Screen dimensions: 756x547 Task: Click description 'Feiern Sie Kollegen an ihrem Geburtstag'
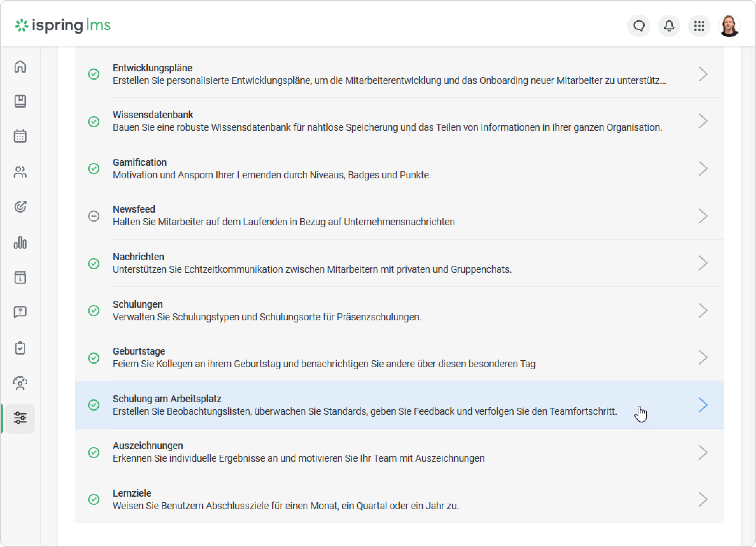324,364
